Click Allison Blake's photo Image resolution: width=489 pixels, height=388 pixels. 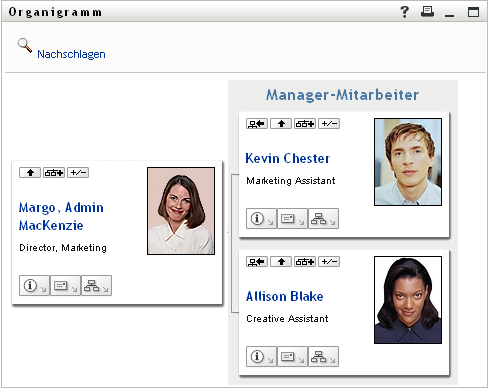click(x=408, y=300)
